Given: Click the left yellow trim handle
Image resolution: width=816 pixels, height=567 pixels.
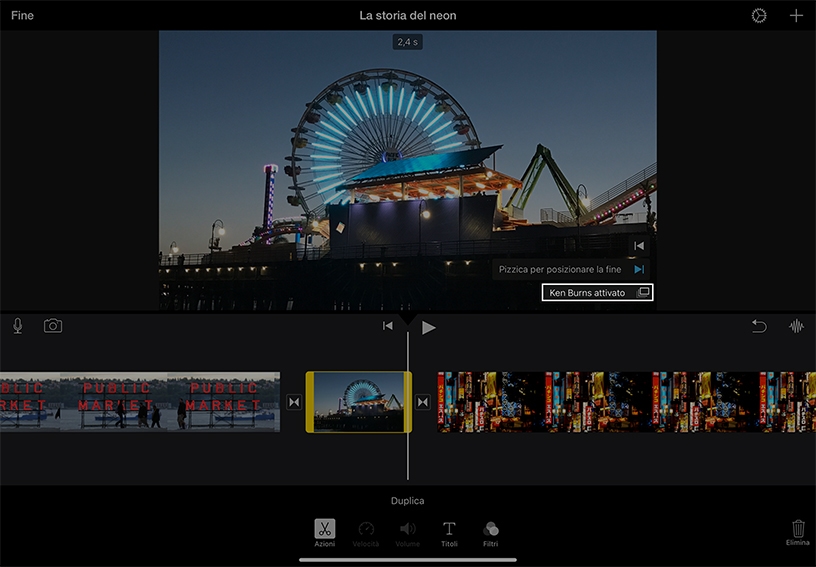Looking at the screenshot, I should (310, 402).
